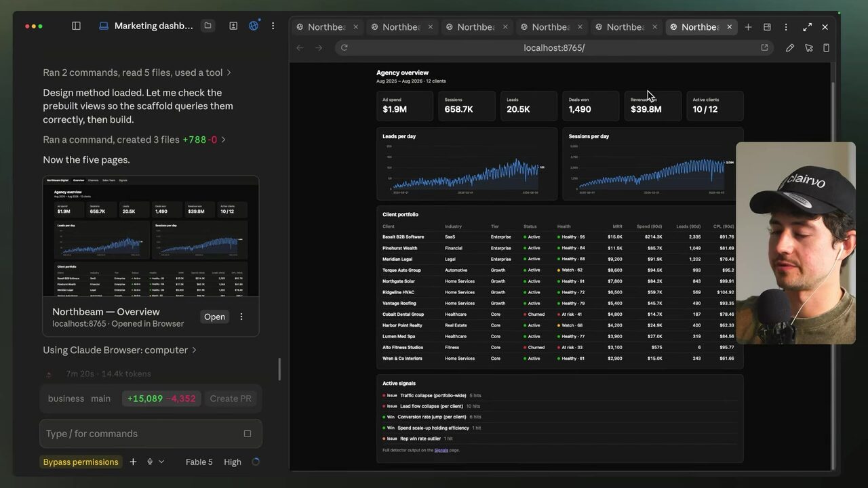Go forward in the embedded browser

[x=319, y=47]
